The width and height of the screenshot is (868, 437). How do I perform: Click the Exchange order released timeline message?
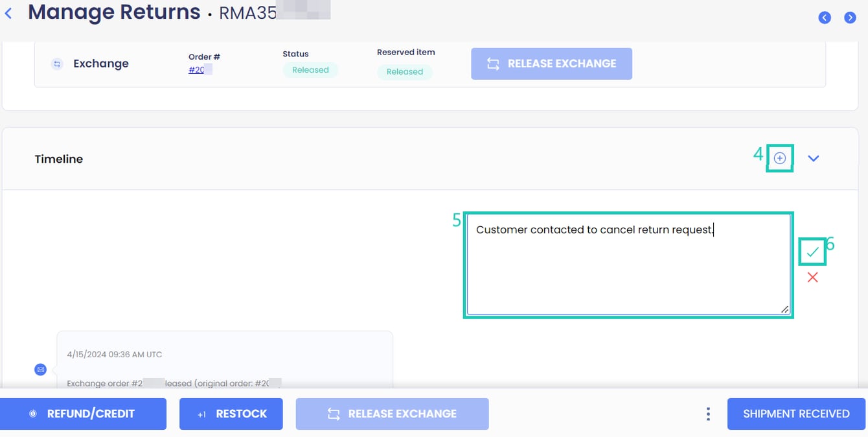[x=175, y=383]
